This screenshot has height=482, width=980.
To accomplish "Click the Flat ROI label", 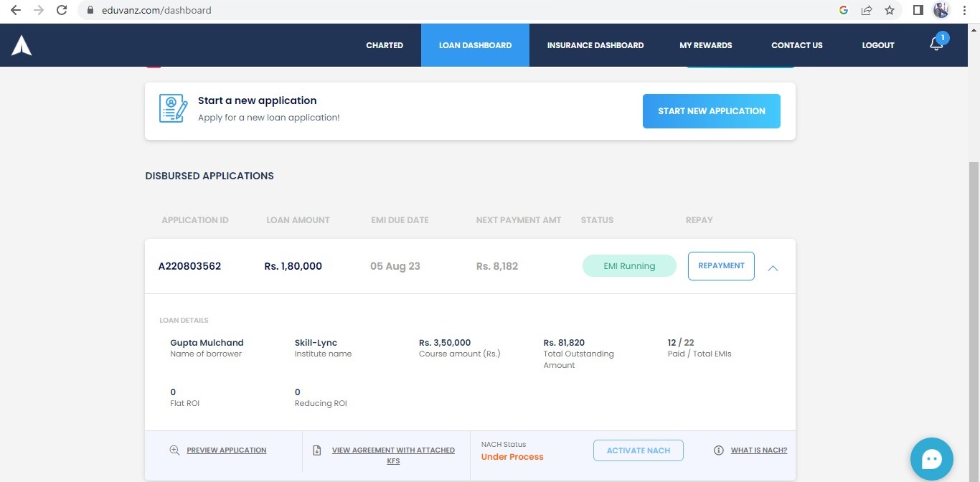I will click(185, 404).
